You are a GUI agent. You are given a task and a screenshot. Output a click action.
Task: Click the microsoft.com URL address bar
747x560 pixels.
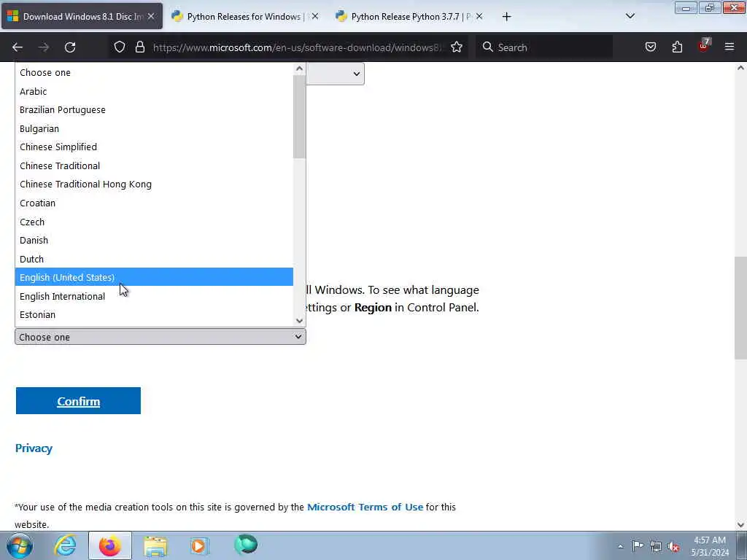[x=298, y=47]
